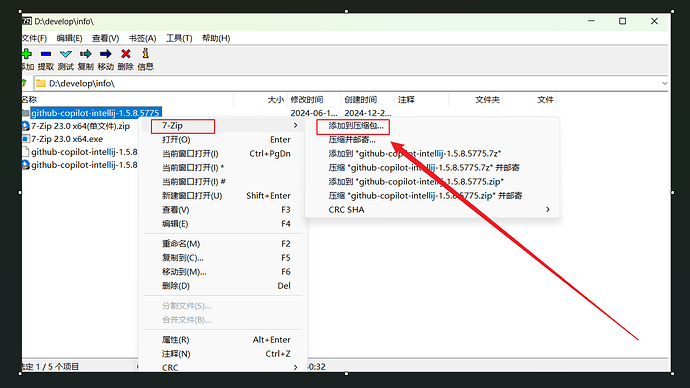Click the Copy (复制) toolbar icon
690x388 pixels.
tap(85, 54)
